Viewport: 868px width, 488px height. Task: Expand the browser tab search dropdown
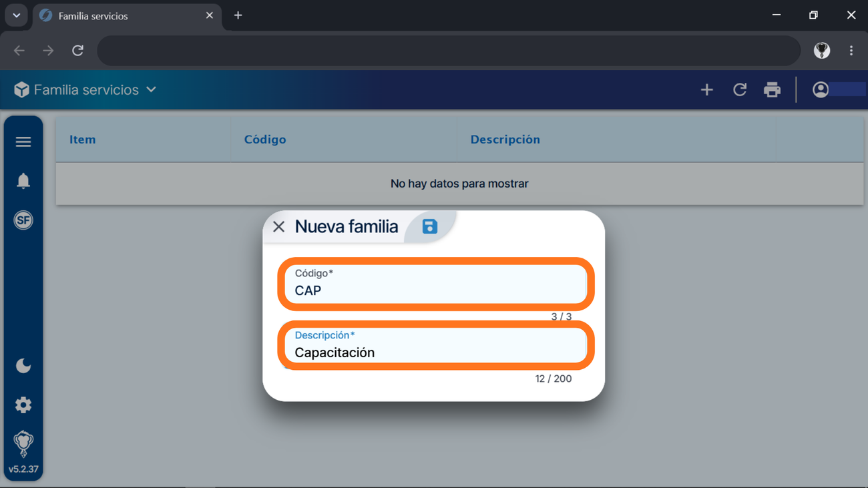(x=17, y=15)
